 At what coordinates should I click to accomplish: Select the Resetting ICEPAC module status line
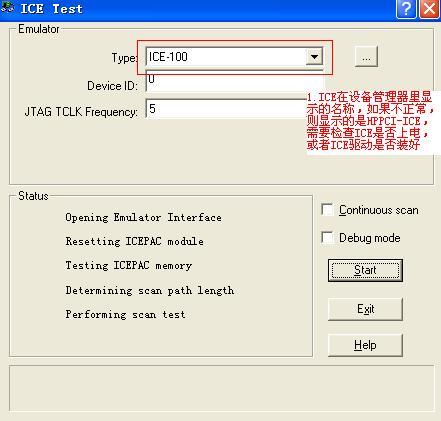pos(134,241)
